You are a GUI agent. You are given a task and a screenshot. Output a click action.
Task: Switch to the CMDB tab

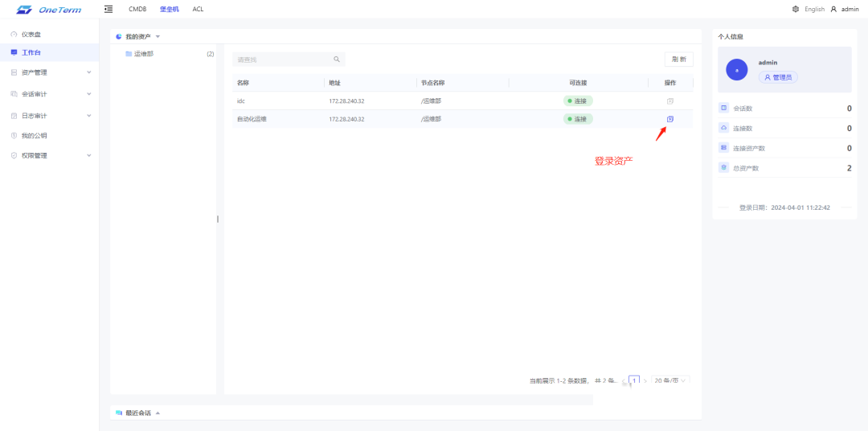pos(137,9)
